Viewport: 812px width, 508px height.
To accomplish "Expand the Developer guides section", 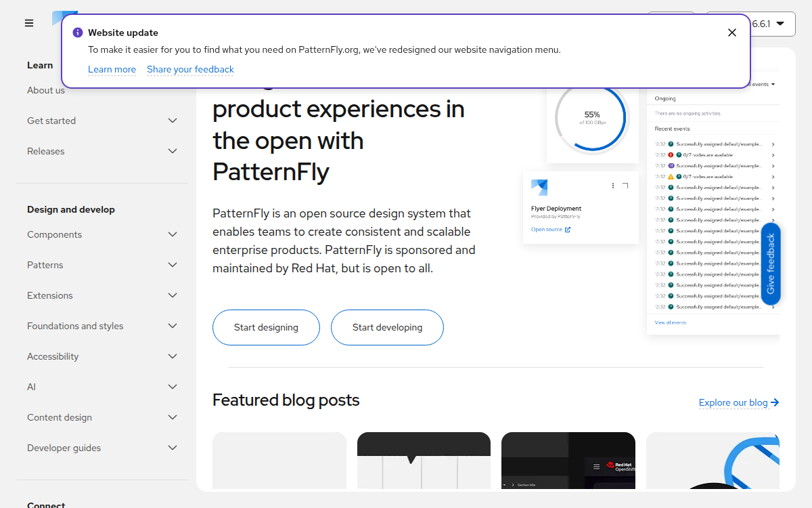I will [x=102, y=448].
